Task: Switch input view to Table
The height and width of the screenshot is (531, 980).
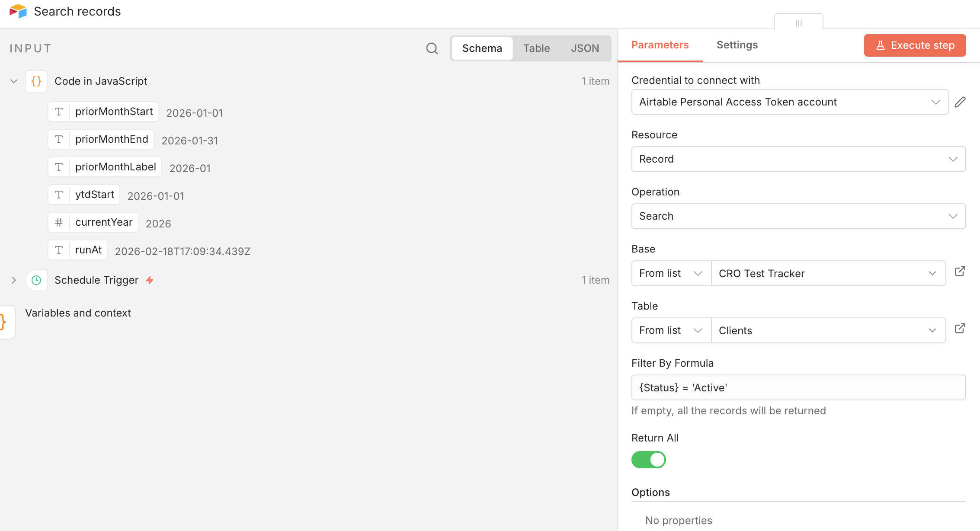Action: coord(536,48)
